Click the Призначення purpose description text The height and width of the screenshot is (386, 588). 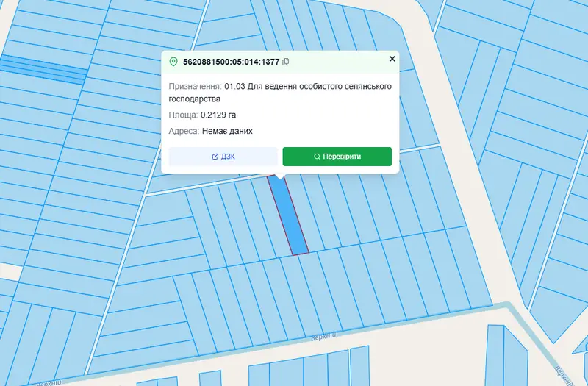(280, 93)
